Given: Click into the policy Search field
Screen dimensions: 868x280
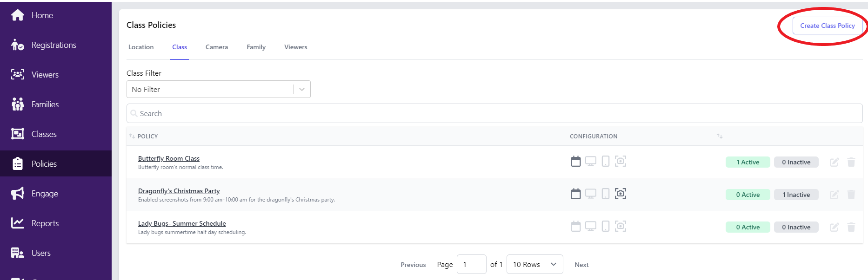Looking at the screenshot, I should click(x=494, y=113).
